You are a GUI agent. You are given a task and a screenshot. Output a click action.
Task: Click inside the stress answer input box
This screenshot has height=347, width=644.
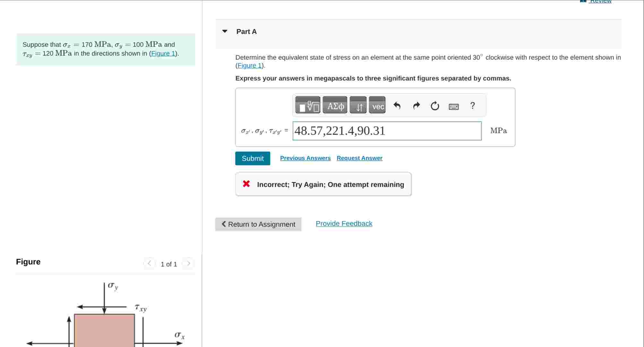[385, 130]
